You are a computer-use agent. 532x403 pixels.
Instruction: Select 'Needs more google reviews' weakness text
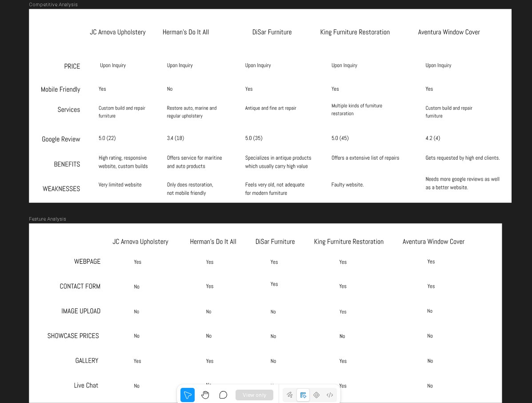pyautogui.click(x=463, y=183)
